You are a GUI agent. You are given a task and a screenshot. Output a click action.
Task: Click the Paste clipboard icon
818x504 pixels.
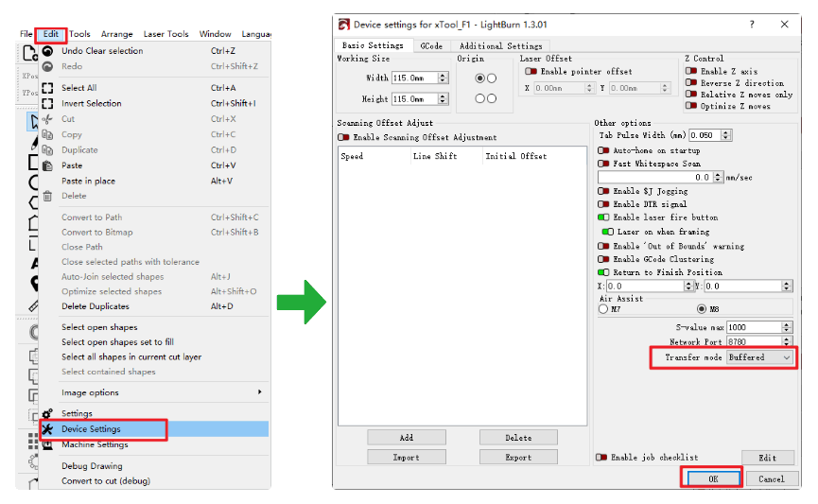47,165
